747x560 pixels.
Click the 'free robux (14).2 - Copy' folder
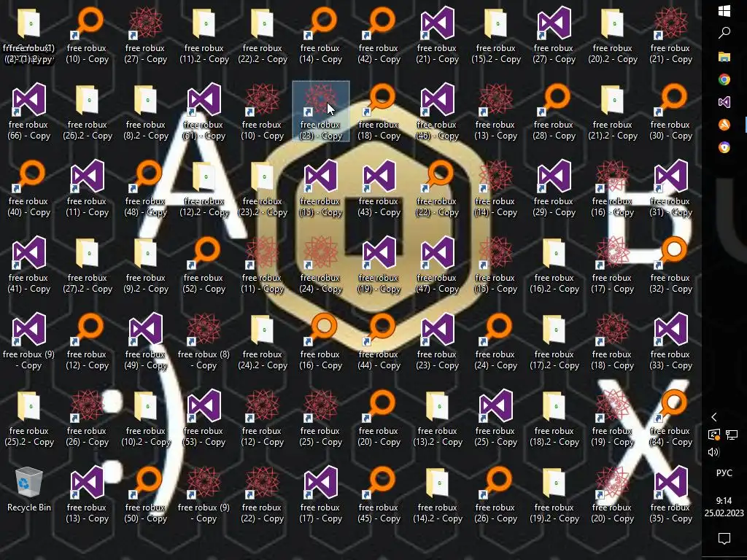(x=438, y=495)
